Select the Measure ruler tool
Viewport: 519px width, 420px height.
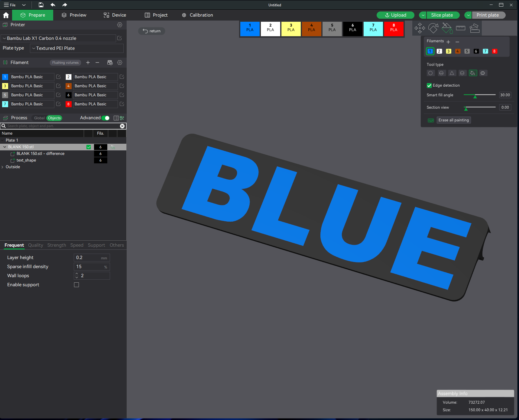[x=460, y=28]
